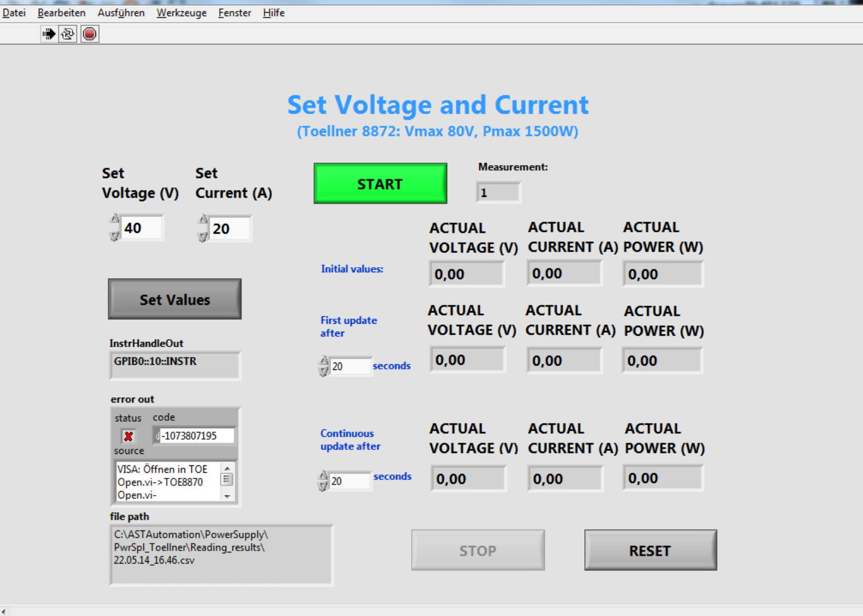This screenshot has height=616, width=863.
Task: Click First update Actual Power indicator
Action: click(662, 361)
